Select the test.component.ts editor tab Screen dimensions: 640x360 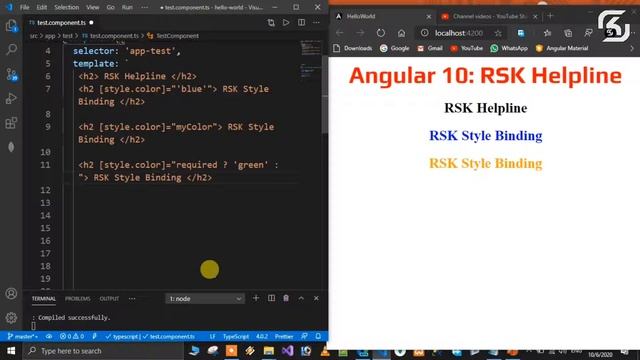pos(61,22)
